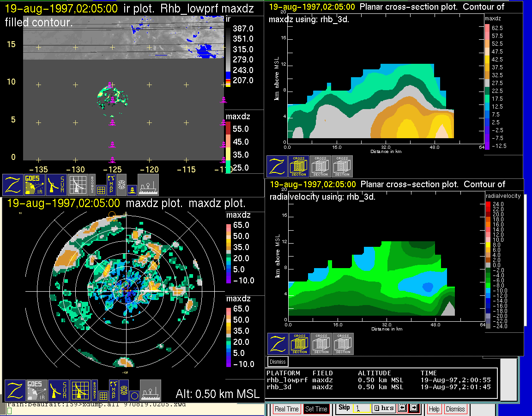This screenshot has width=532, height=416.
Task: Click the Skip value input field
Action: [360, 409]
